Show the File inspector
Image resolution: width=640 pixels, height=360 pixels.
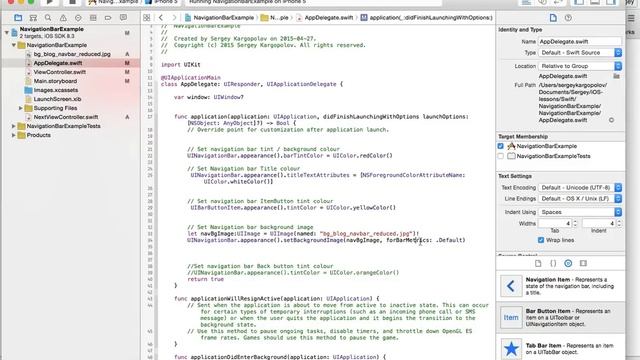[553, 18]
